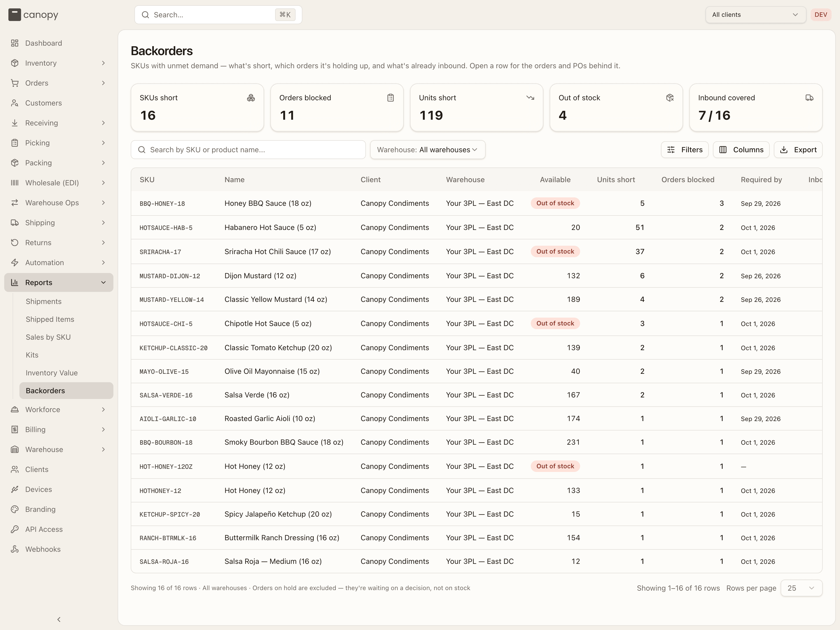840x630 pixels.
Task: Focus the top Search field
Action: point(218,15)
